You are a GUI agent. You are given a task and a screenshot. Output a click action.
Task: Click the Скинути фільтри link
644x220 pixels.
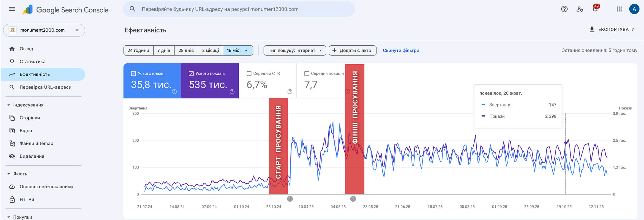(401, 50)
